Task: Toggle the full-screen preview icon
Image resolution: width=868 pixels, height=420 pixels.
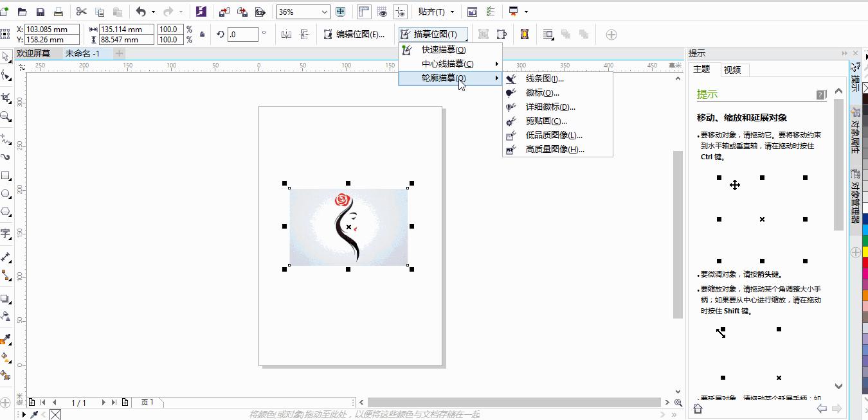Action: point(341,11)
